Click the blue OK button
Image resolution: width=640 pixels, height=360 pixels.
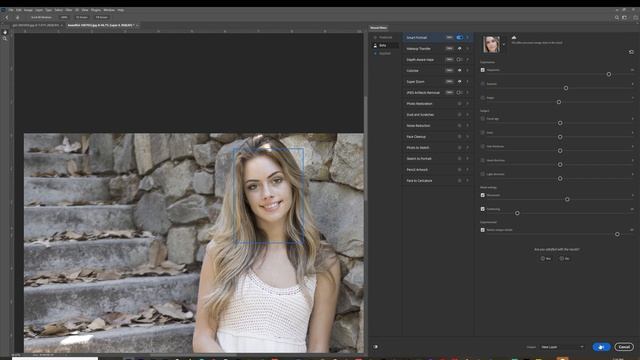coord(601,347)
